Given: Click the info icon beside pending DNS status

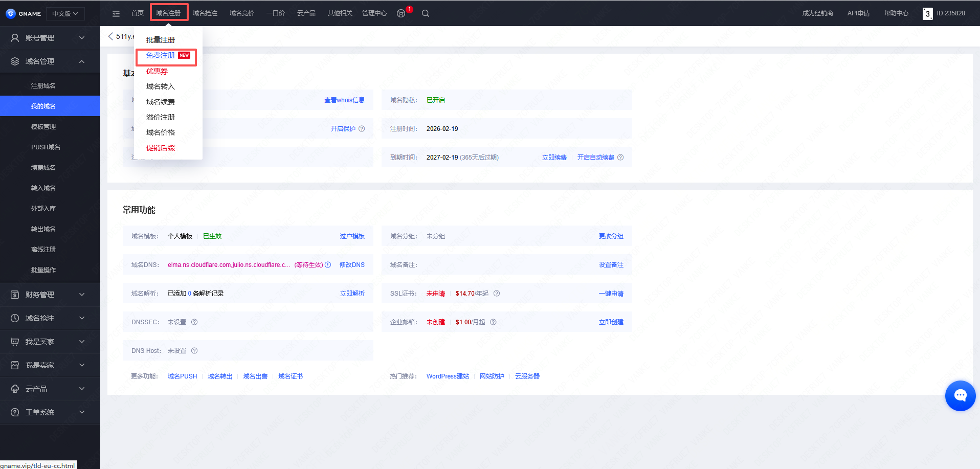Looking at the screenshot, I should click(x=328, y=265).
